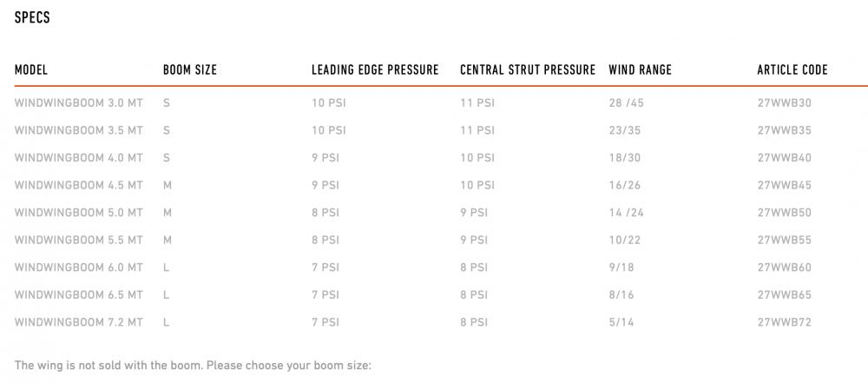
Task: Click the boom size note below the table
Action: coord(193,366)
